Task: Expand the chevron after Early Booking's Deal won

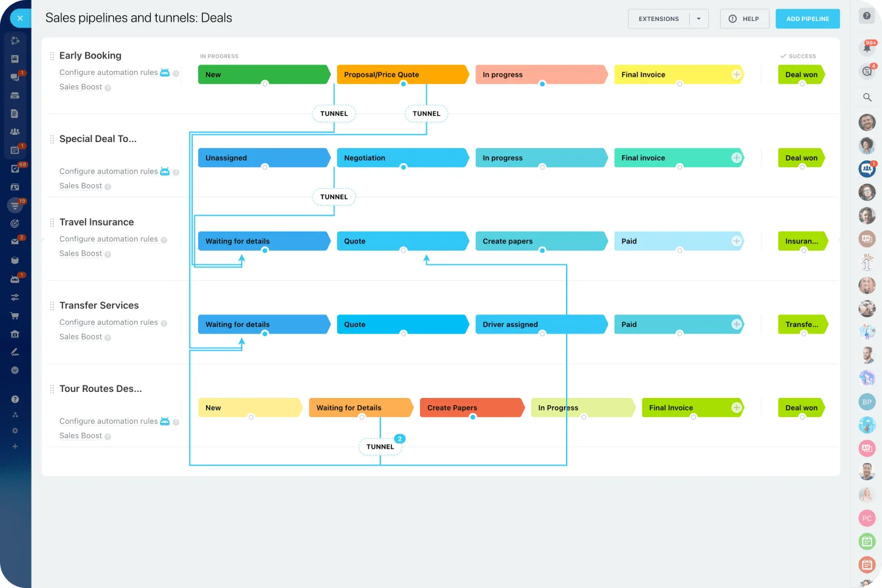Action: 825,74
